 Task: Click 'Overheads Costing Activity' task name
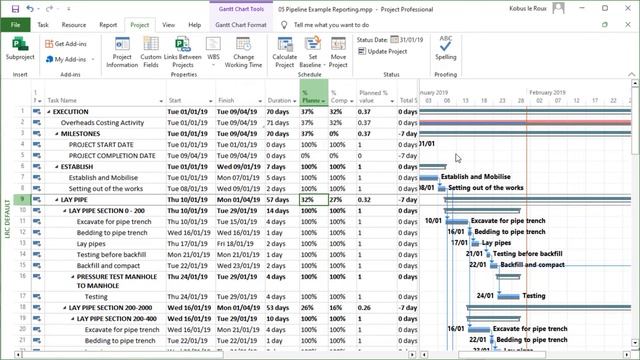[x=102, y=123]
